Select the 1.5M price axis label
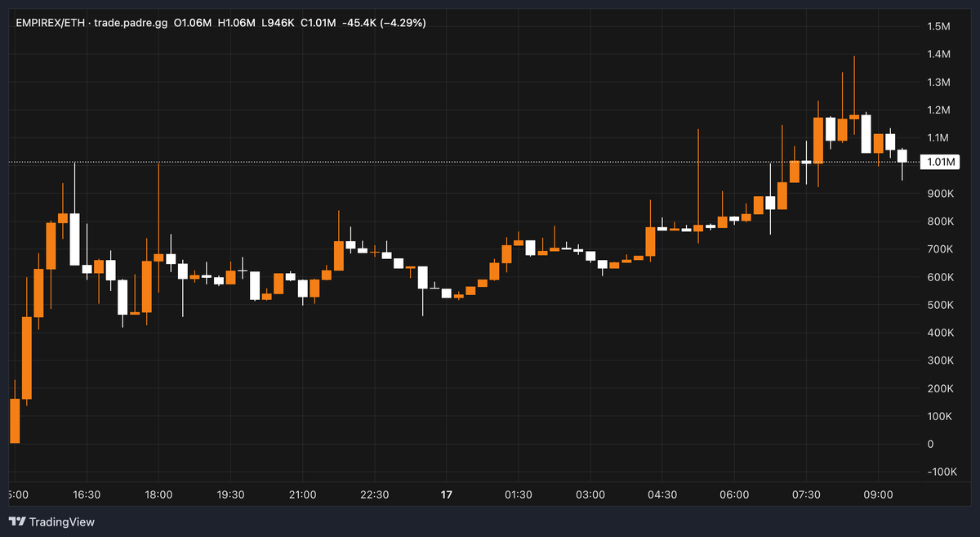The image size is (980, 537). click(939, 27)
